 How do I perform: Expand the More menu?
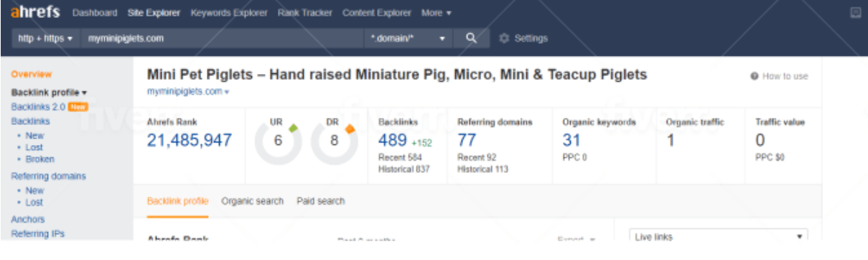(437, 13)
